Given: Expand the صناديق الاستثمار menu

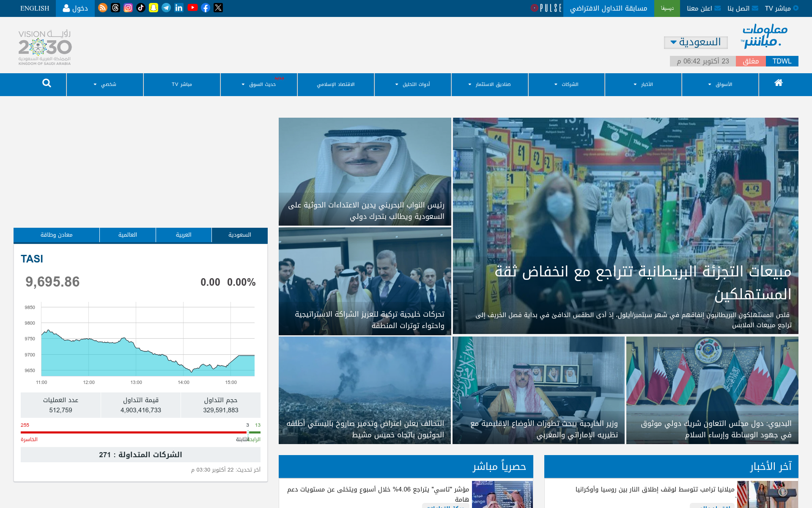Looking at the screenshot, I should (489, 85).
